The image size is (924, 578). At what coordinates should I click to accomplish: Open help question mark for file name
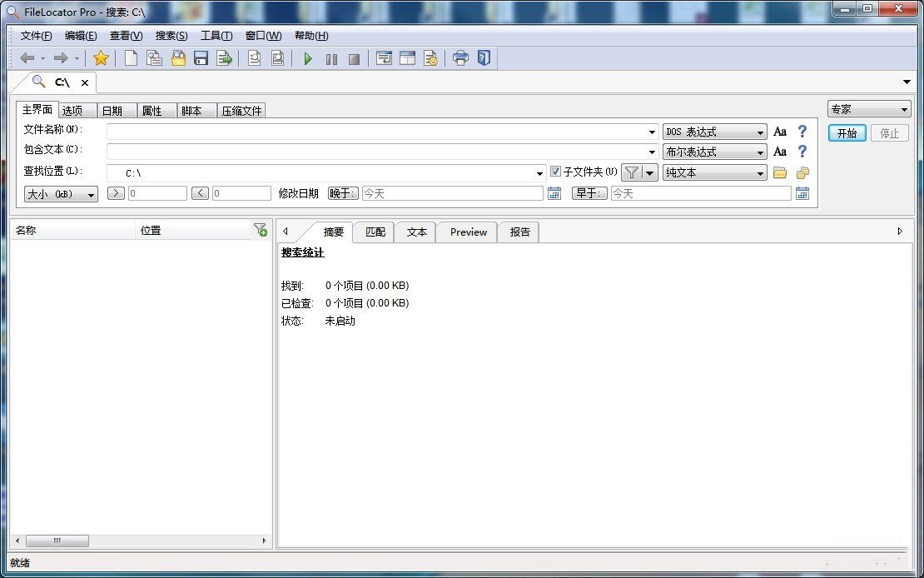click(802, 131)
